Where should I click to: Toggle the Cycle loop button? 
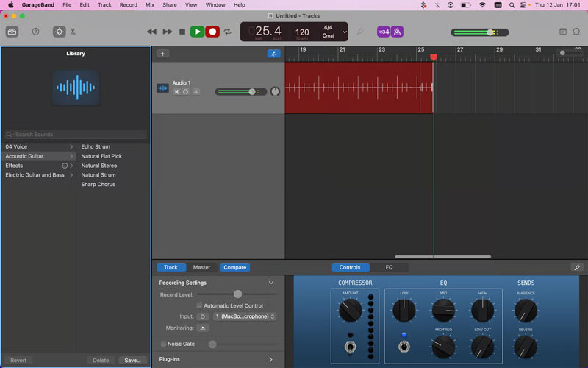(x=228, y=32)
